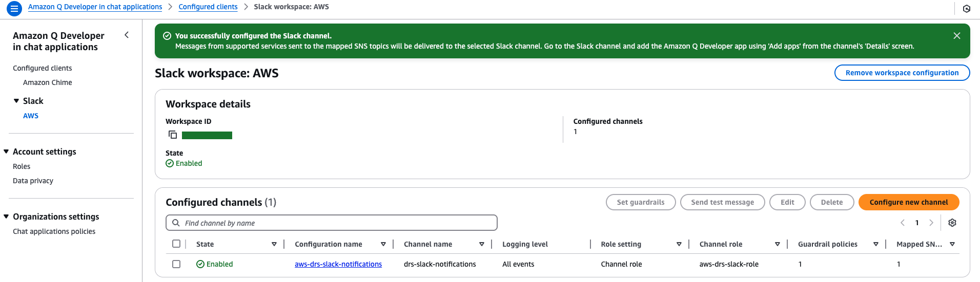
Task: Click Amazon Q Developer breadcrumb link
Action: 95,7
